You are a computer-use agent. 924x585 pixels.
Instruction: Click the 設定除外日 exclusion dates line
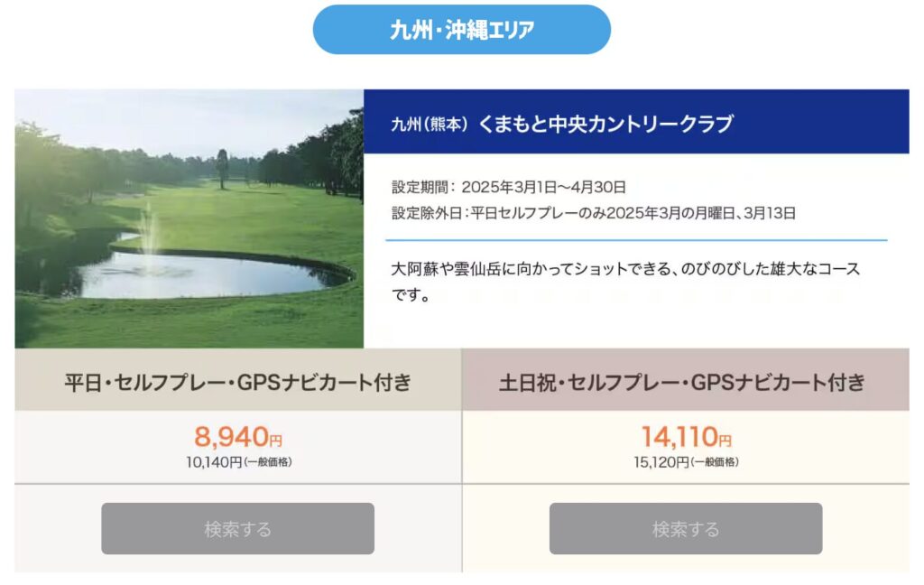(594, 214)
